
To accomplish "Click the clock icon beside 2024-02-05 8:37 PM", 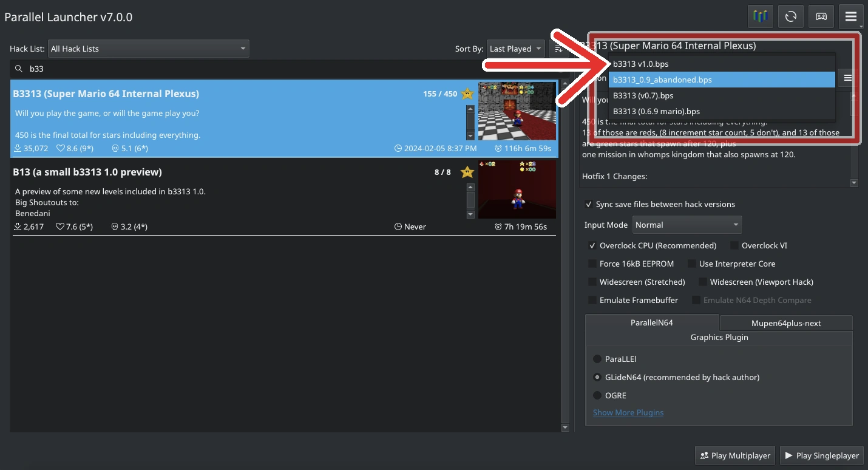I will [398, 148].
